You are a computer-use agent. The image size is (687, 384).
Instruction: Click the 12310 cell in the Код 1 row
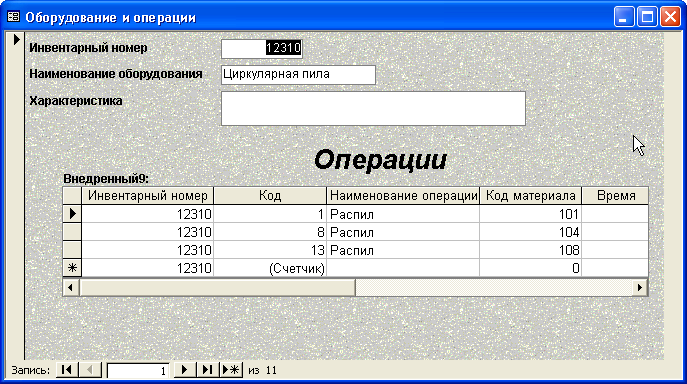tap(148, 214)
